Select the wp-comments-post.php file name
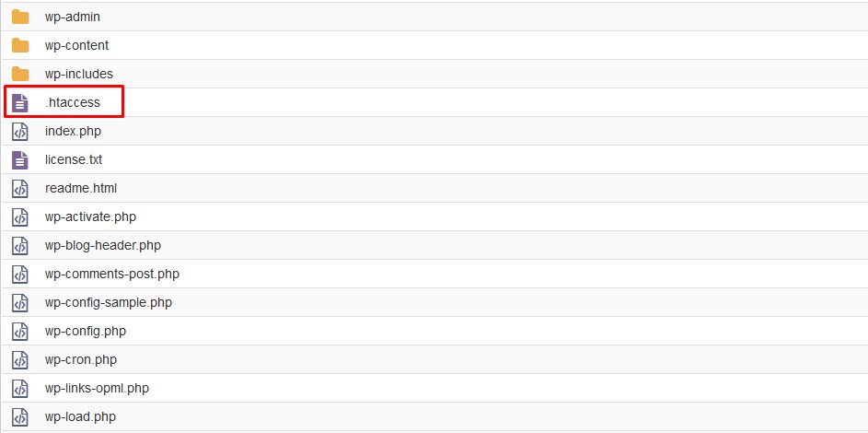Image resolution: width=868 pixels, height=433 pixels. [x=112, y=275]
